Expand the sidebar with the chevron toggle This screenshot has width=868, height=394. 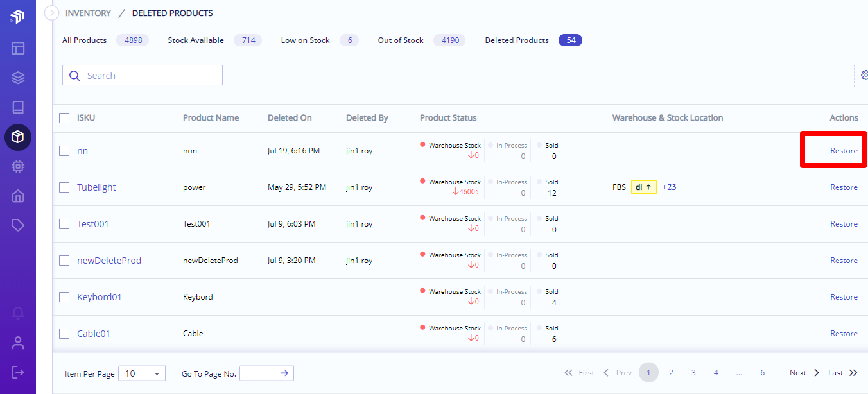tap(51, 13)
